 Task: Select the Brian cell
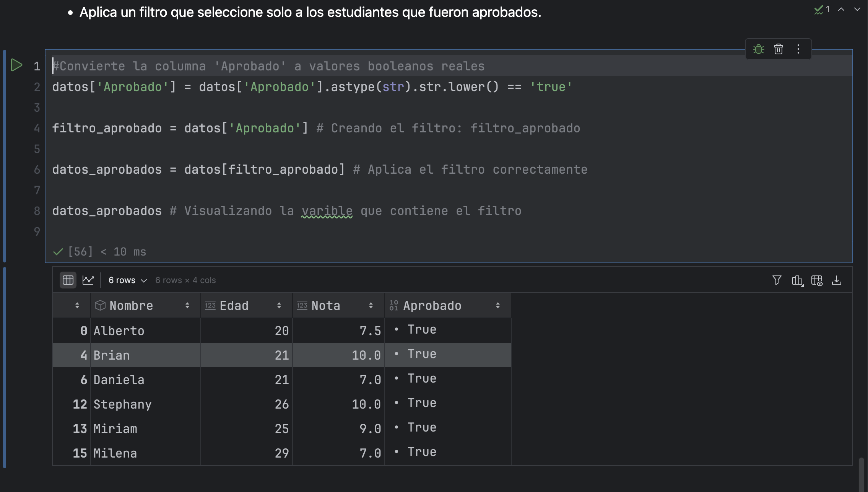146,355
